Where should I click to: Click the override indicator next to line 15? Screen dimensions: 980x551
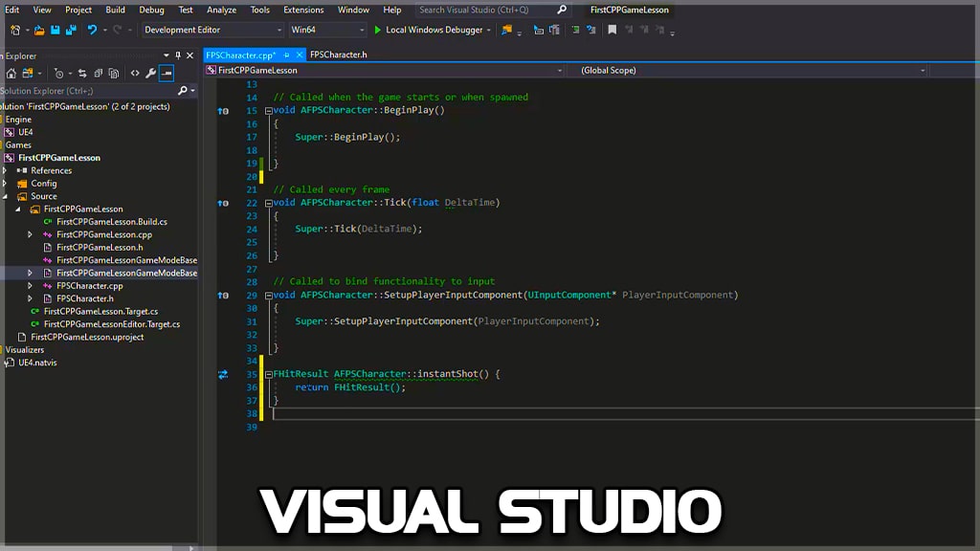click(223, 111)
